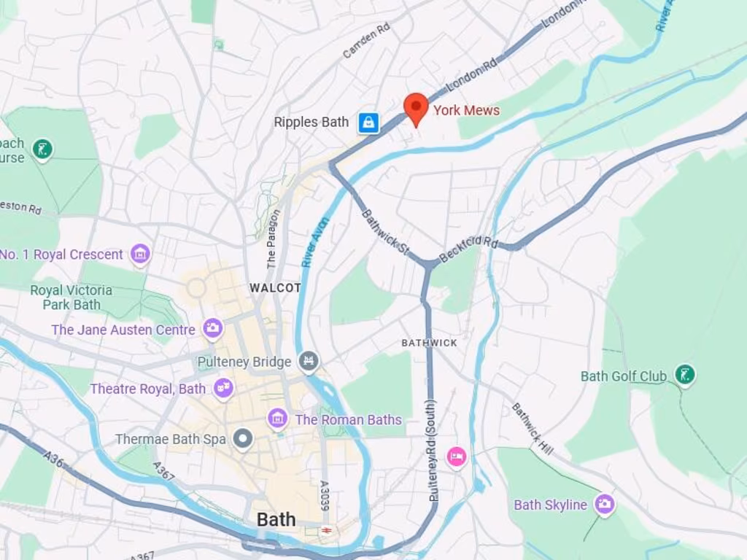Select the Ripples Bath text label

311,122
